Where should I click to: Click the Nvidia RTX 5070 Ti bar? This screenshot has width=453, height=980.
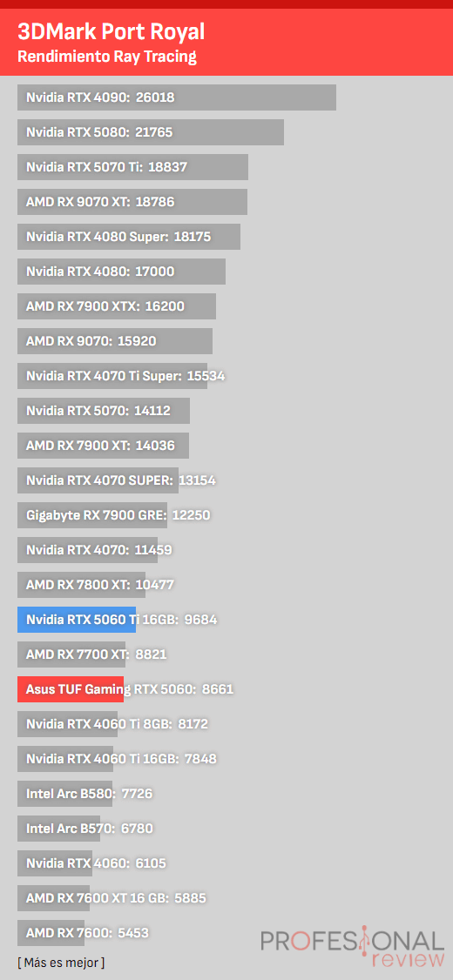coord(132,167)
